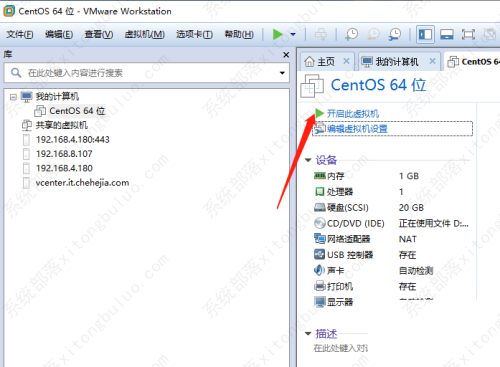Close the 库 library panel
The height and width of the screenshot is (367, 500).
click(286, 55)
